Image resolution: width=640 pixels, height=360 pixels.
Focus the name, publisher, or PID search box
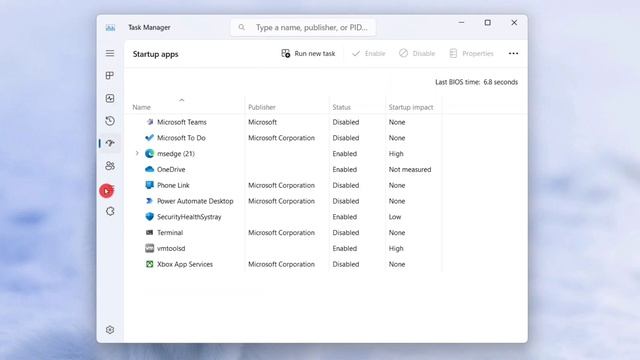tap(303, 27)
